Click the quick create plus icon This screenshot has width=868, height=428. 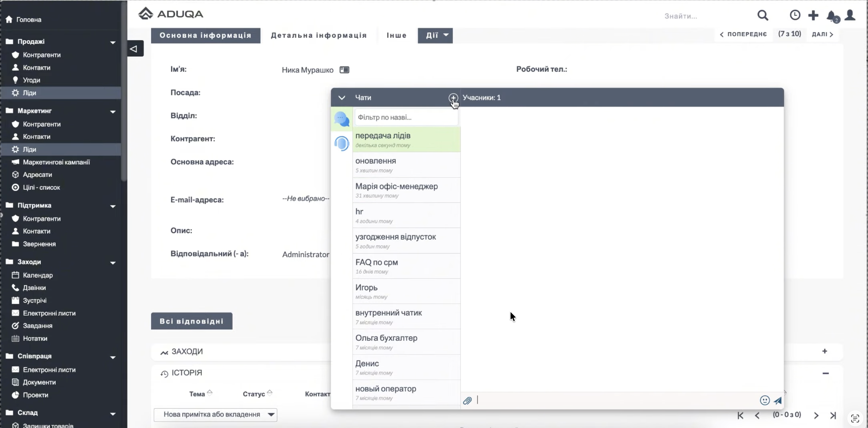(x=813, y=15)
